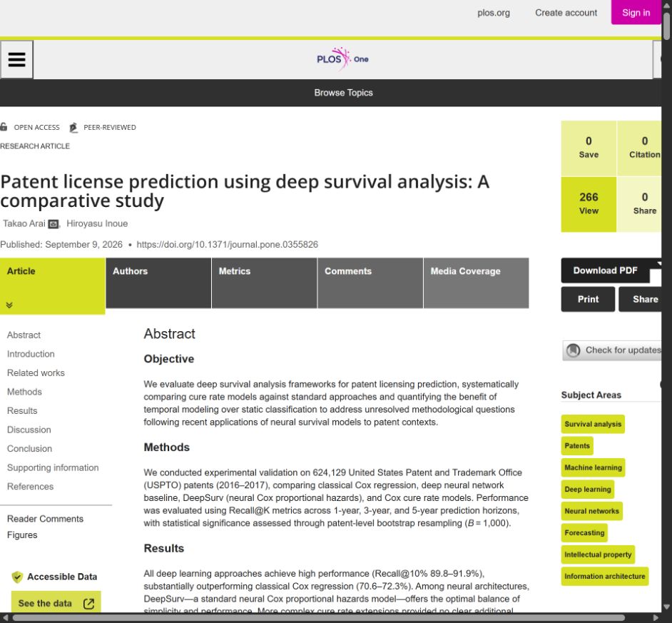This screenshot has width=672, height=623.
Task: Go to plos.org link
Action: coord(493,13)
